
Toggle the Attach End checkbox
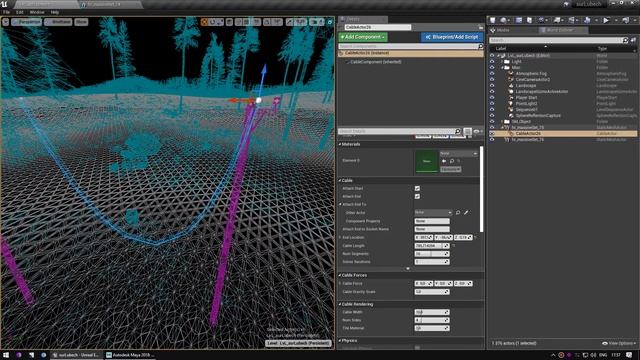(x=417, y=197)
